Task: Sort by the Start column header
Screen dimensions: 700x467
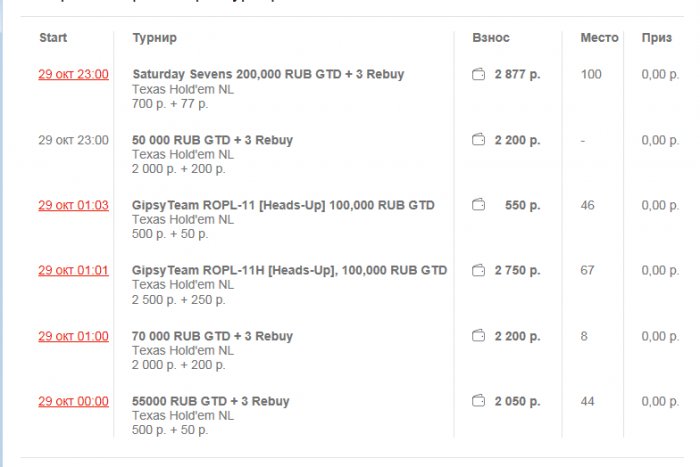Action: 53,38
